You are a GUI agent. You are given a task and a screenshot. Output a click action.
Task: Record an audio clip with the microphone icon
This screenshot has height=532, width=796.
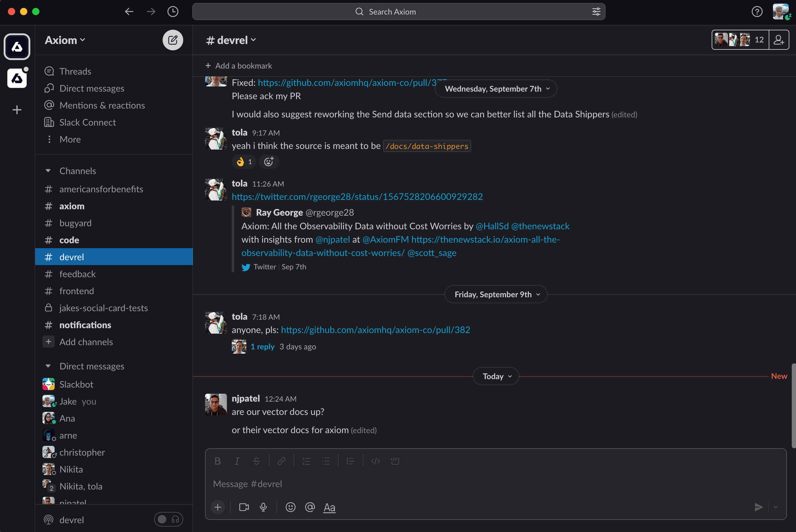click(264, 507)
